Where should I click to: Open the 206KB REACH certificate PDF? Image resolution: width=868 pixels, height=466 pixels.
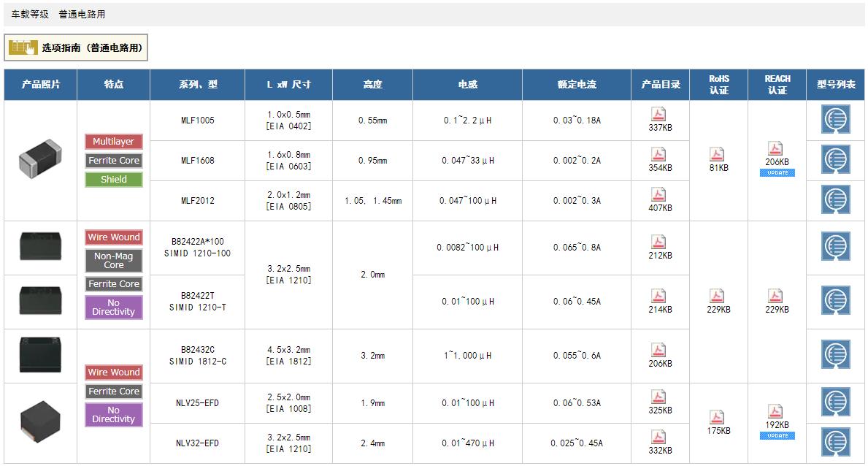coord(776,148)
